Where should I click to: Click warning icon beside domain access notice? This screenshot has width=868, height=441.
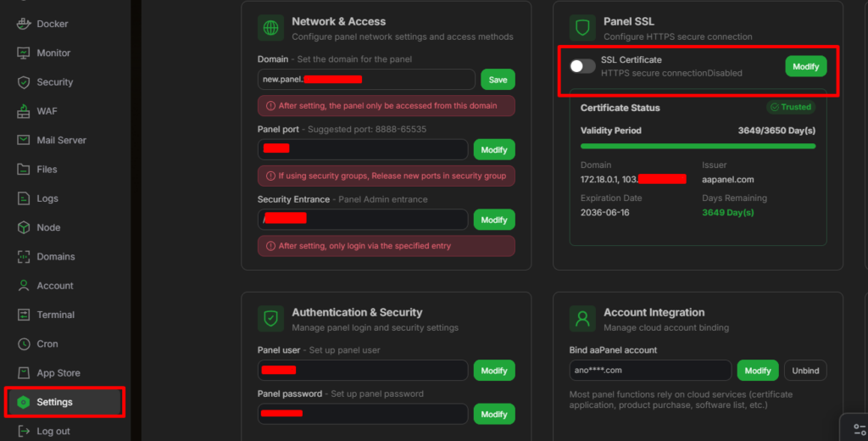click(270, 106)
